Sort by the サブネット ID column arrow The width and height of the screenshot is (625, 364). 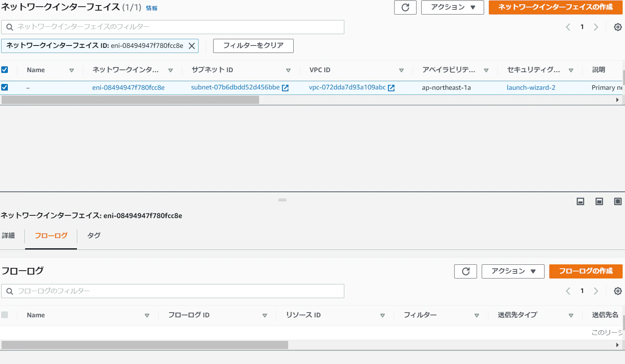click(x=288, y=70)
